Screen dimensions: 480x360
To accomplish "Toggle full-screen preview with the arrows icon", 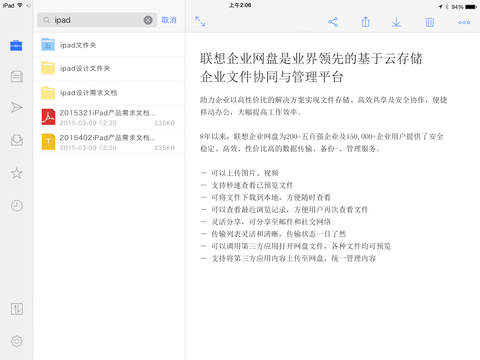I will click(200, 21).
